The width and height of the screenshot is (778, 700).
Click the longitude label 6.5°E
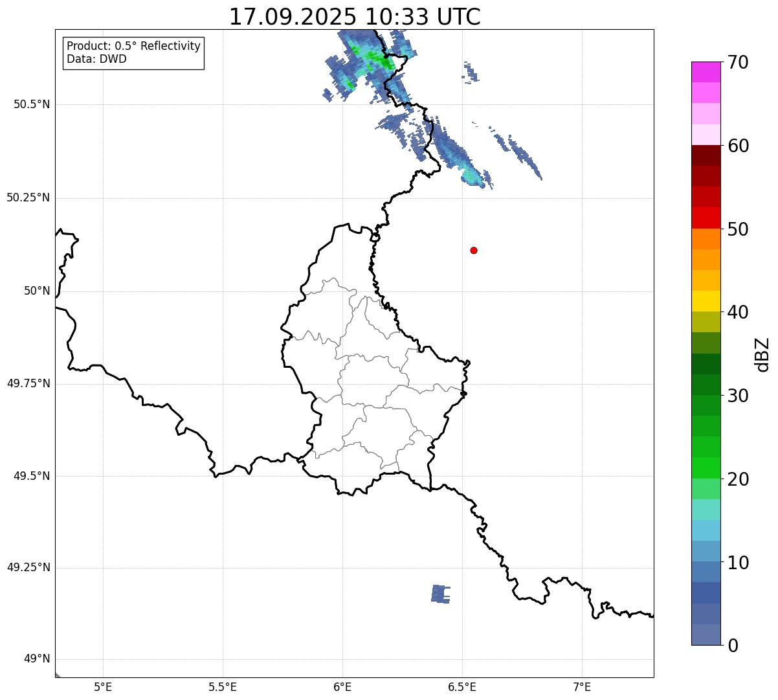tap(462, 688)
